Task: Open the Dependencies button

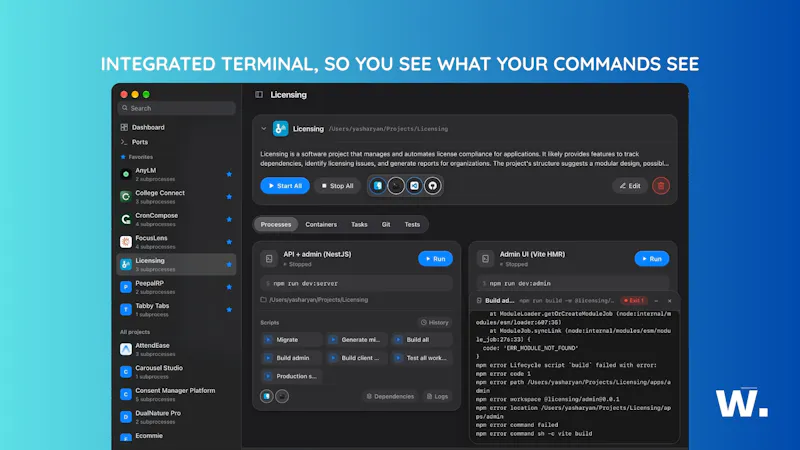Action: [390, 396]
